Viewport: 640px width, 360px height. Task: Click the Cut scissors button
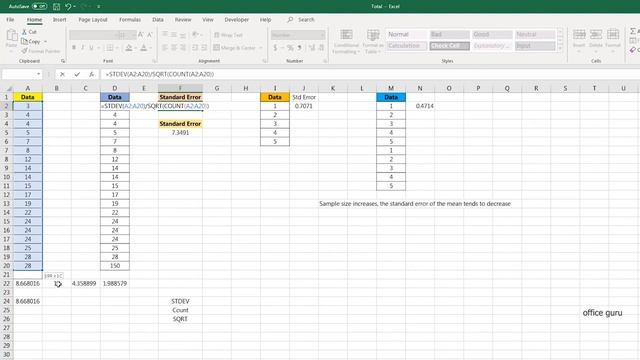pos(29,32)
